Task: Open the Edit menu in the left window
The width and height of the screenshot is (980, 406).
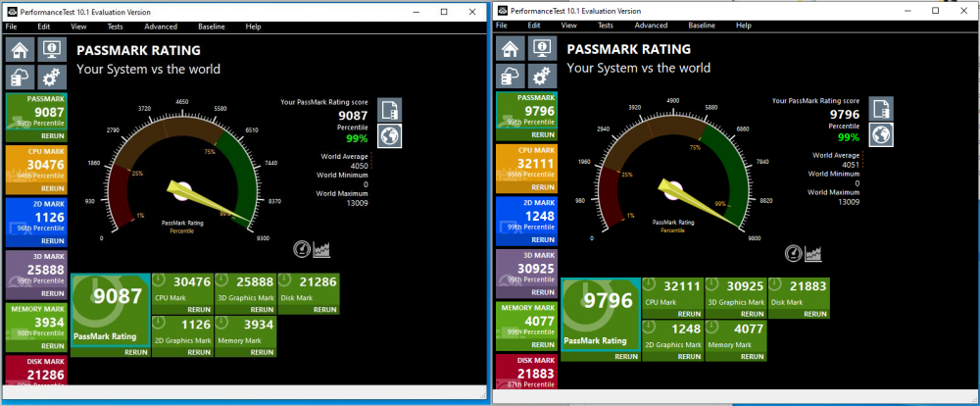Action: pyautogui.click(x=44, y=26)
